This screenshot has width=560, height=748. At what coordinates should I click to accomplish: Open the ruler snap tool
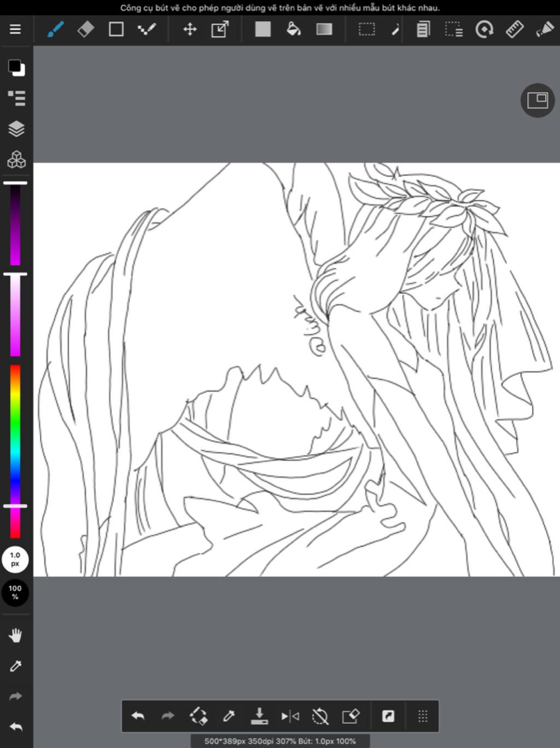pos(515,29)
